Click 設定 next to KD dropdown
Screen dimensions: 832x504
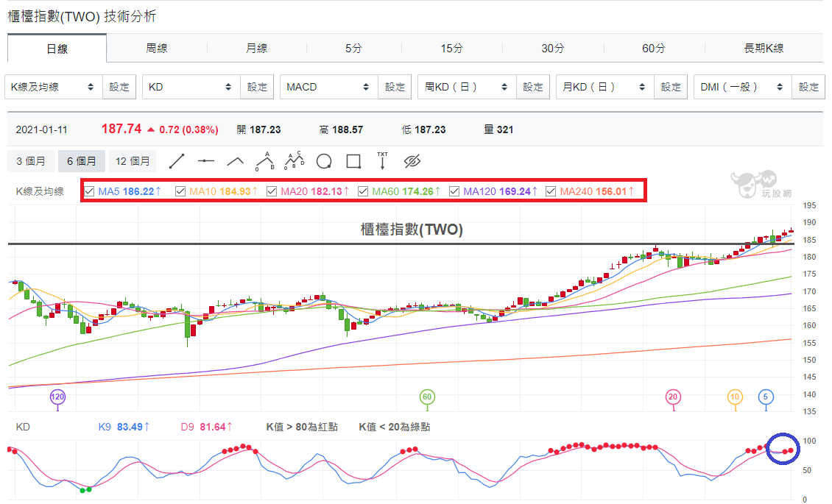257,87
